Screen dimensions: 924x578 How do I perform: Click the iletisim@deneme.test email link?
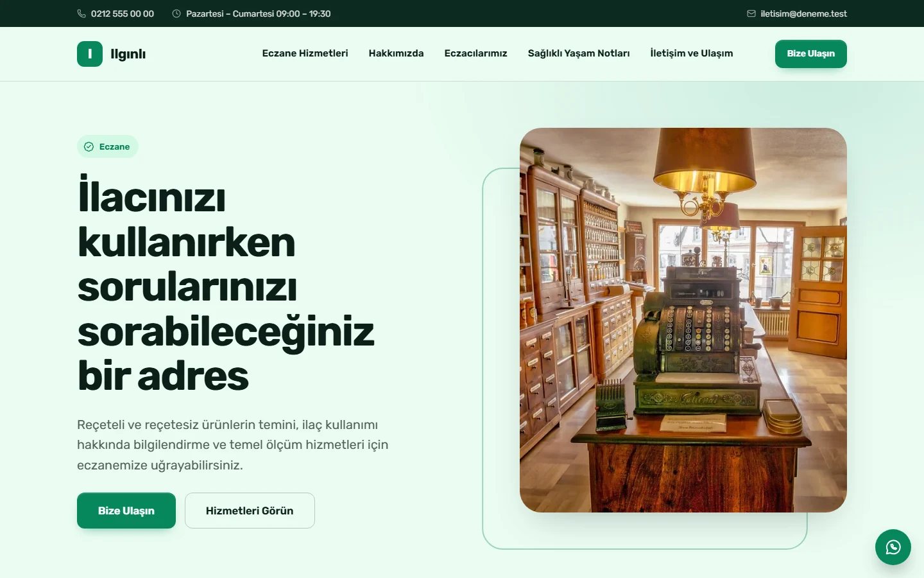(x=803, y=13)
